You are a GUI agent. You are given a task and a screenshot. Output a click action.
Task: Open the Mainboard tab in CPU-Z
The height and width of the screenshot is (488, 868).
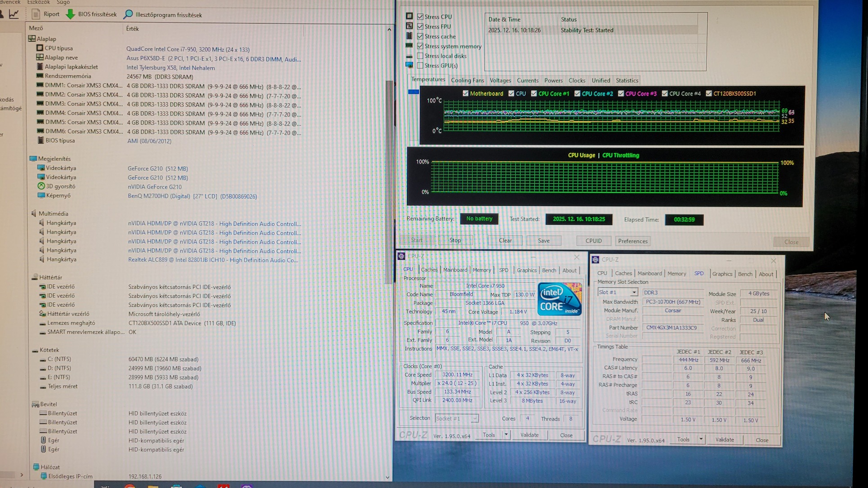point(455,270)
